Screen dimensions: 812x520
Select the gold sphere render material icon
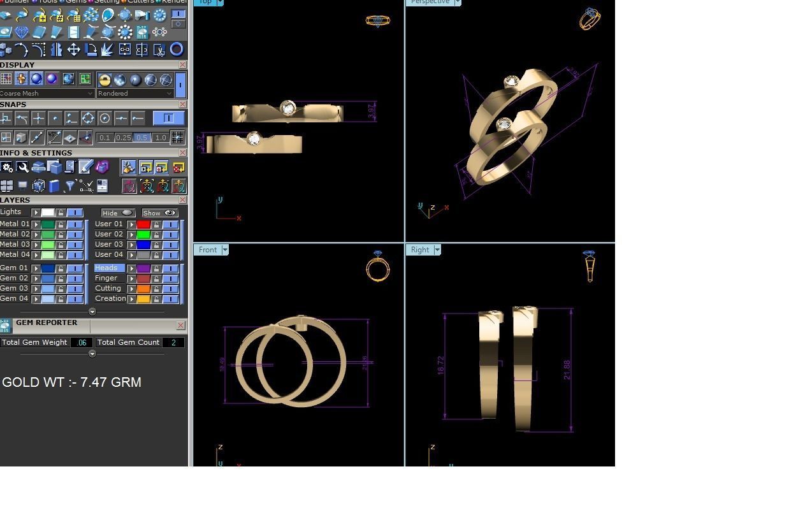pyautogui.click(x=105, y=80)
